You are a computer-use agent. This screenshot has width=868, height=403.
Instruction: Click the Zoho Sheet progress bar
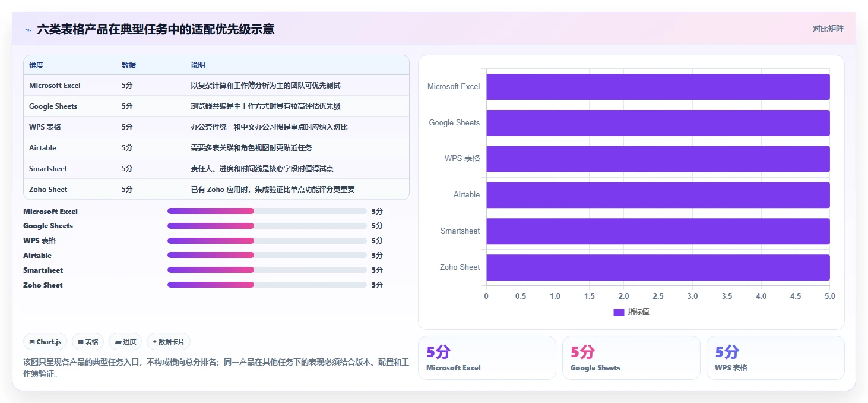[267, 285]
